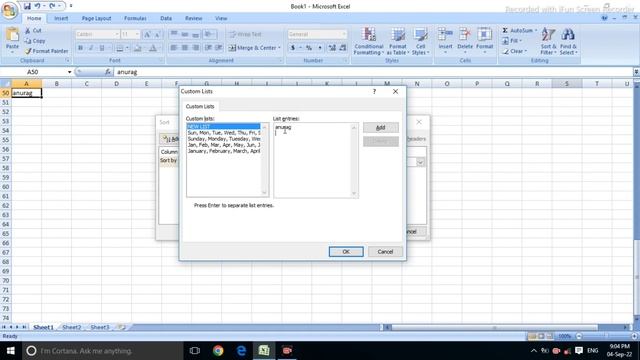Open Chrome from taskbar
This screenshot has height=360, width=640.
[218, 351]
